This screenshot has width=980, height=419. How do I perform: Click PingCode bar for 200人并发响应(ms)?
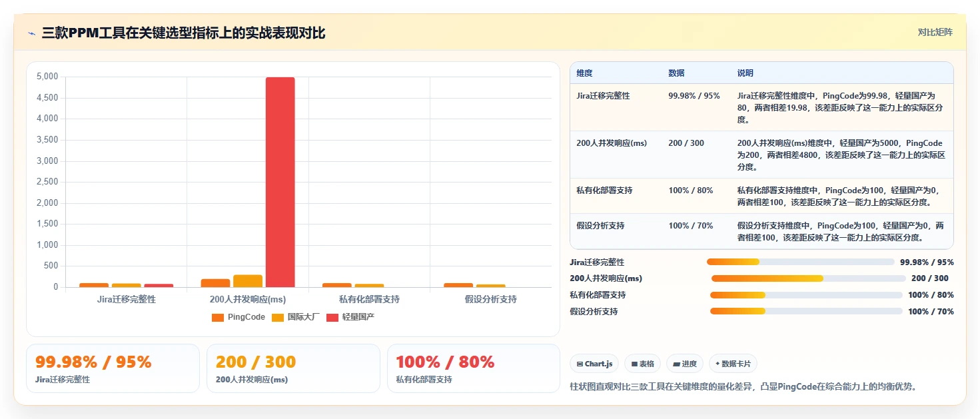[x=215, y=283]
